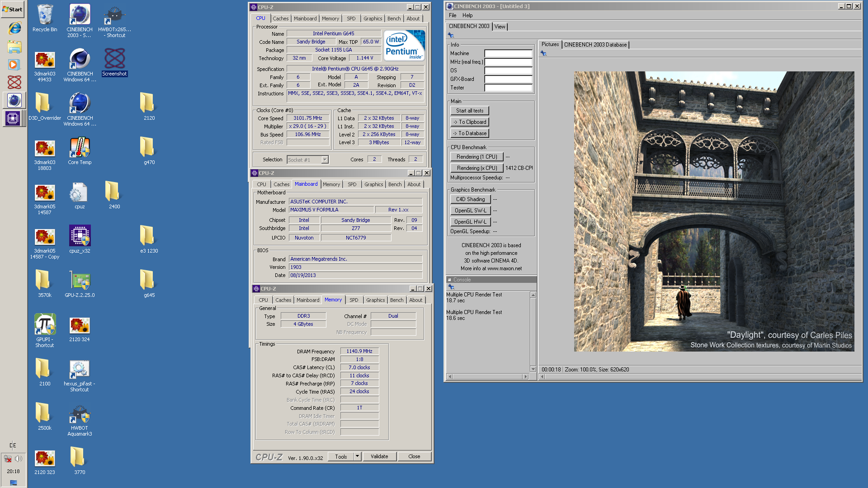
Task: Click the To Clipboard button
Action: point(469,122)
